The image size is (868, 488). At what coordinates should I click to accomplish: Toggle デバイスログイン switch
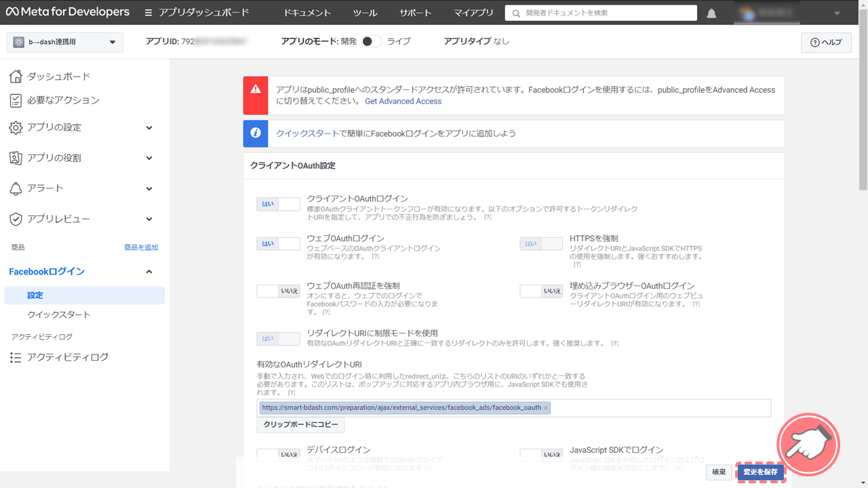coord(278,455)
